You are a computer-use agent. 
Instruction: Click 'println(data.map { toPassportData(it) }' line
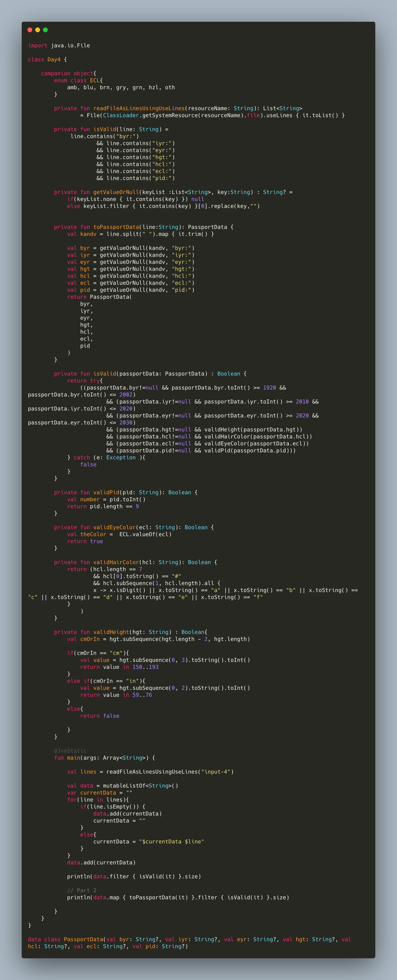tap(178, 897)
